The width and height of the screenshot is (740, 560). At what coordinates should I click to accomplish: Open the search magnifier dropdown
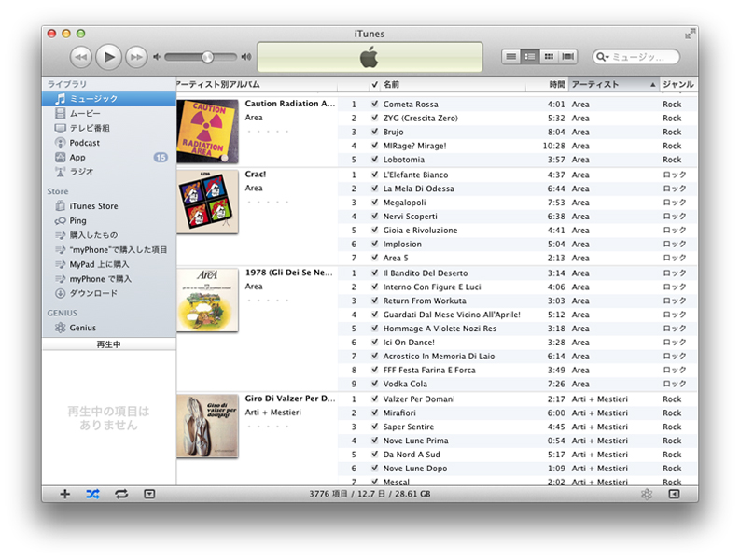click(605, 57)
